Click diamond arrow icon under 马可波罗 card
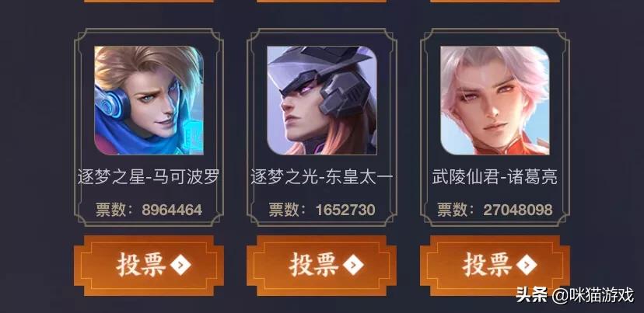644x313 pixels. pyautogui.click(x=180, y=266)
